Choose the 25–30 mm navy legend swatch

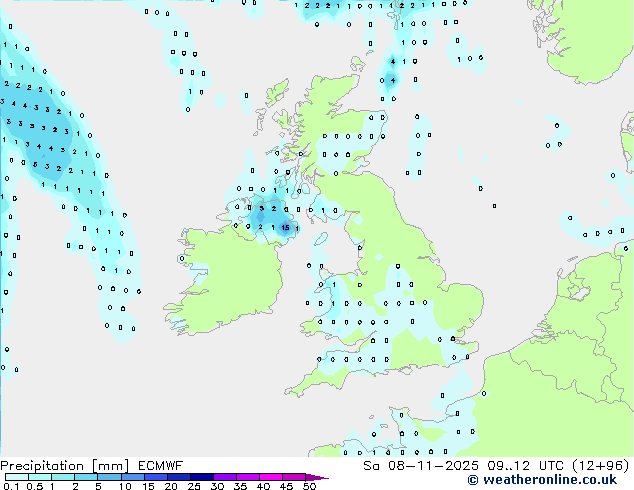[201, 477]
